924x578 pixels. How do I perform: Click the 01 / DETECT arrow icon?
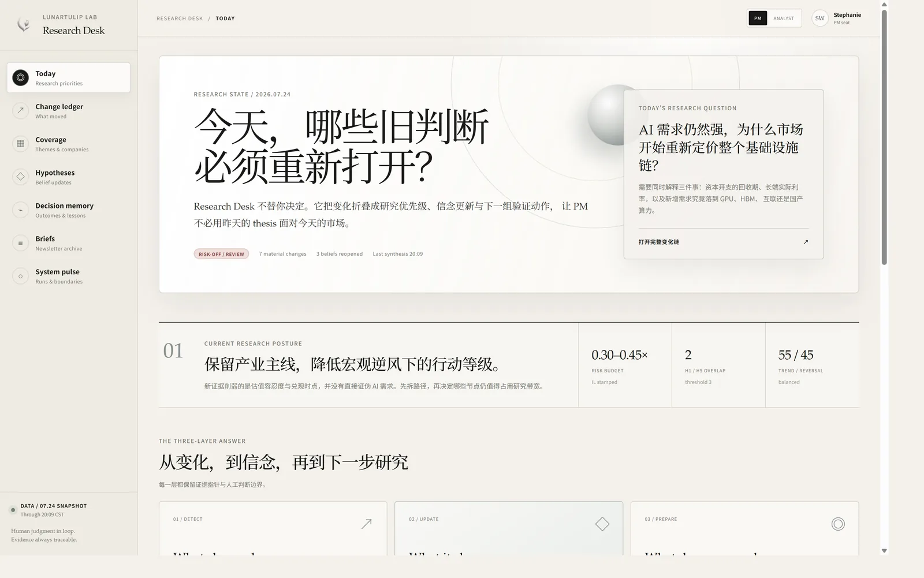(x=366, y=524)
